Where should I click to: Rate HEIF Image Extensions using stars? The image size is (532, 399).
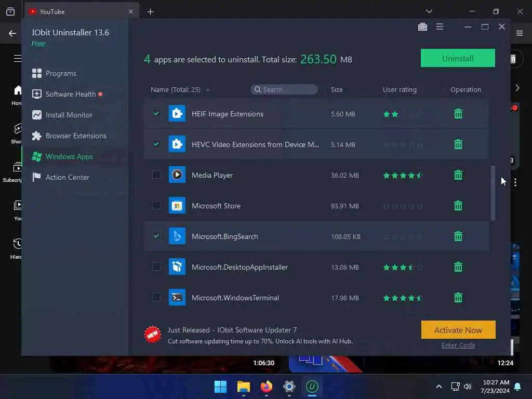tap(403, 114)
